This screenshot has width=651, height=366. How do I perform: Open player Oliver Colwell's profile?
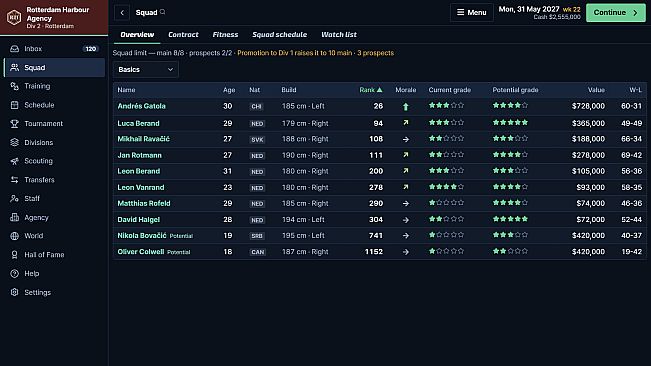141,251
